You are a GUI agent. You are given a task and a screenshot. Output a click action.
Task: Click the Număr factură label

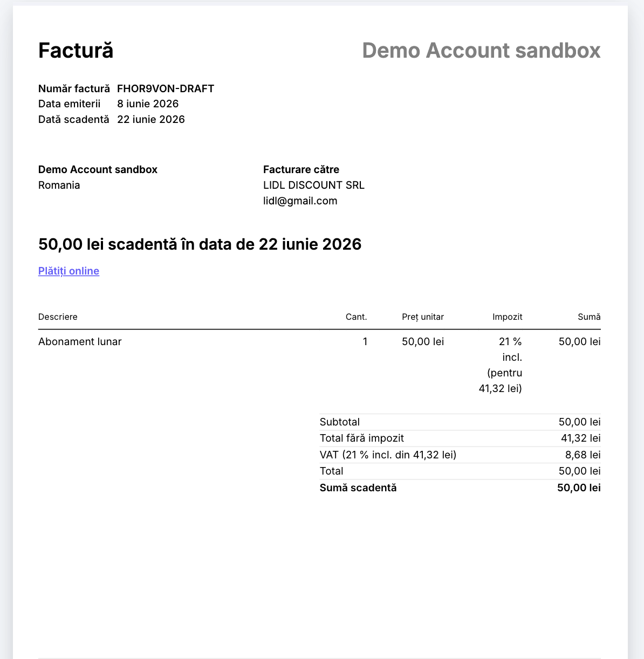74,88
